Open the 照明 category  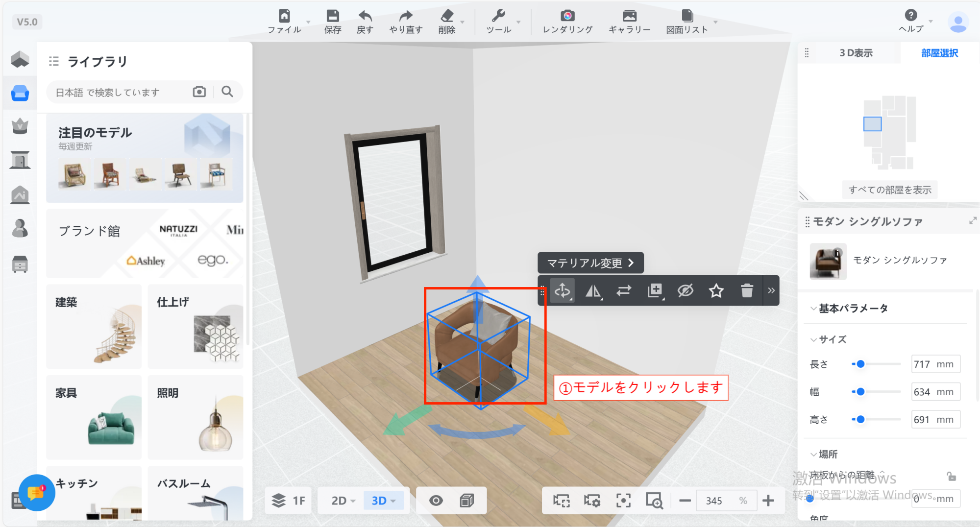(196, 417)
